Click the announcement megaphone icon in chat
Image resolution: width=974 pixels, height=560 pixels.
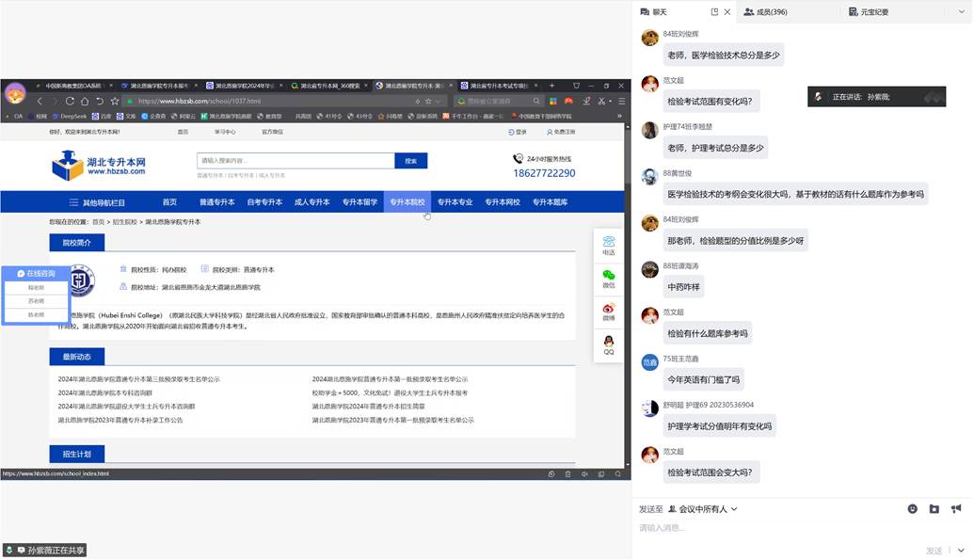point(956,509)
